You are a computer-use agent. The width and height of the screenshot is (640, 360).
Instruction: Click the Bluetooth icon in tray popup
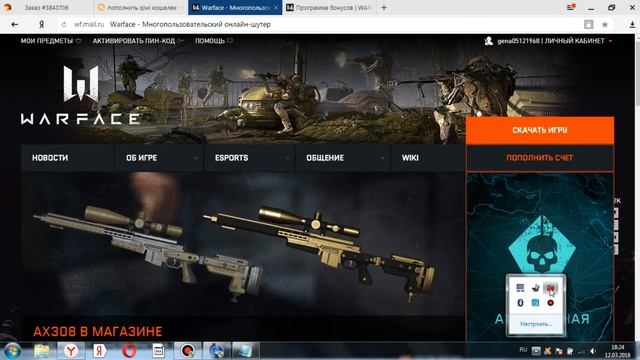pos(520,302)
